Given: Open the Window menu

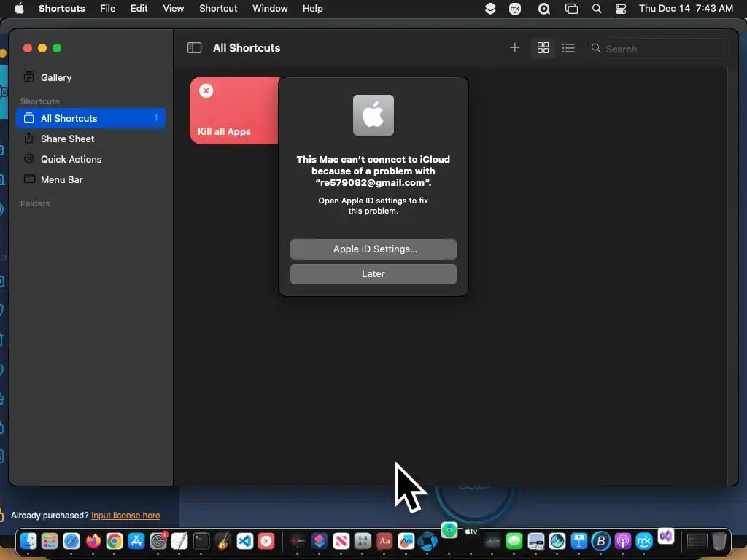Looking at the screenshot, I should [x=270, y=9].
